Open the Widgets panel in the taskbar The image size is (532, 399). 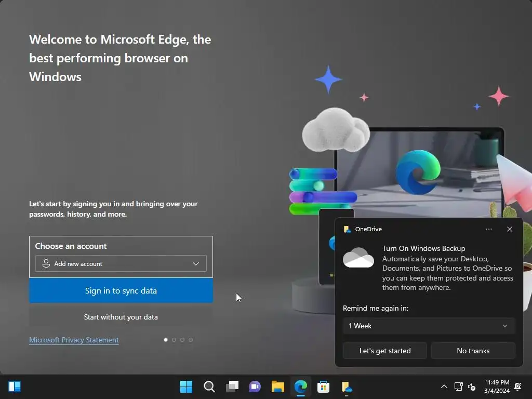pos(15,386)
